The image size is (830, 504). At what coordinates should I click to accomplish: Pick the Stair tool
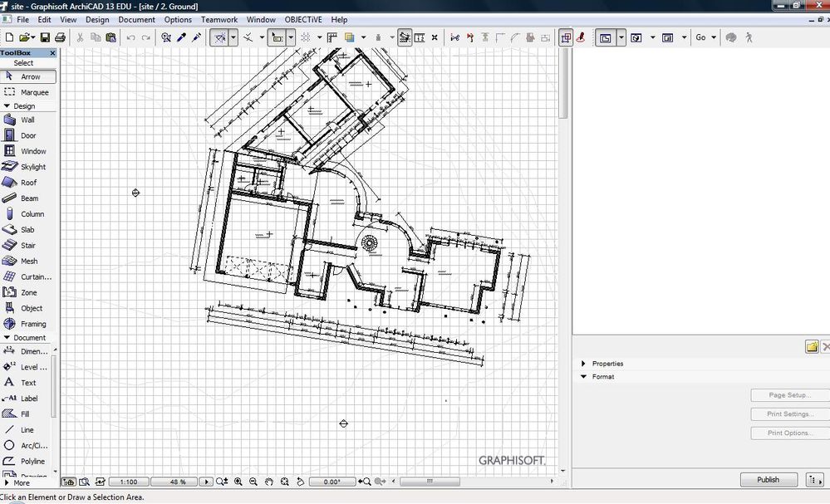pos(28,246)
